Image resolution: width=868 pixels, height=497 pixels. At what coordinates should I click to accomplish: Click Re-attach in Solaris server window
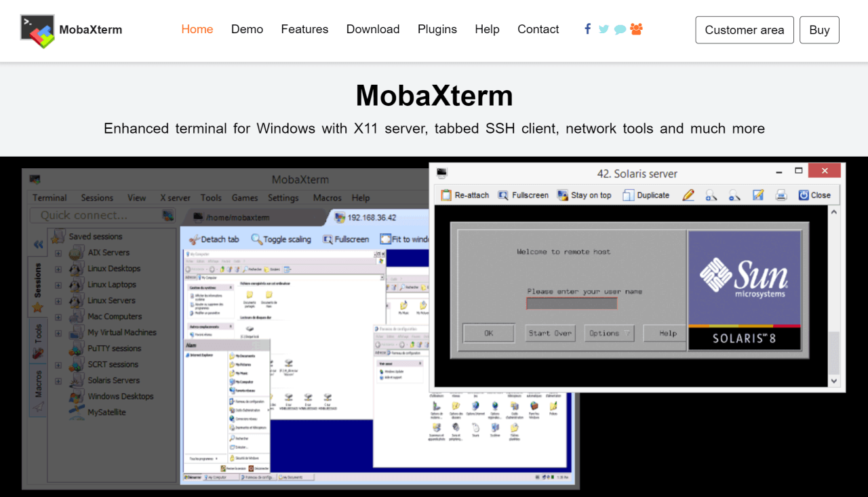(x=465, y=195)
